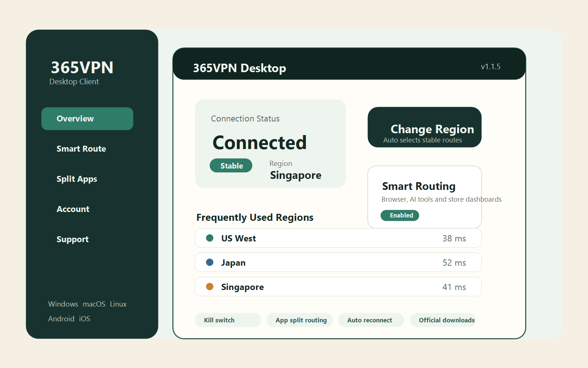Viewport: 588px width, 368px height.
Task: Expand the Japan region row
Action: coord(338,262)
